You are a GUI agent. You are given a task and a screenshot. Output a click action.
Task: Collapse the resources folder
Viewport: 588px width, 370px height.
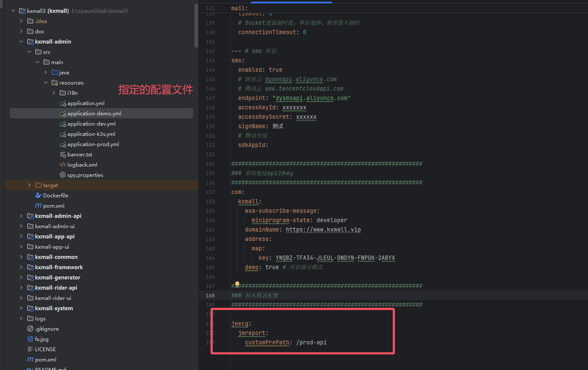point(46,83)
